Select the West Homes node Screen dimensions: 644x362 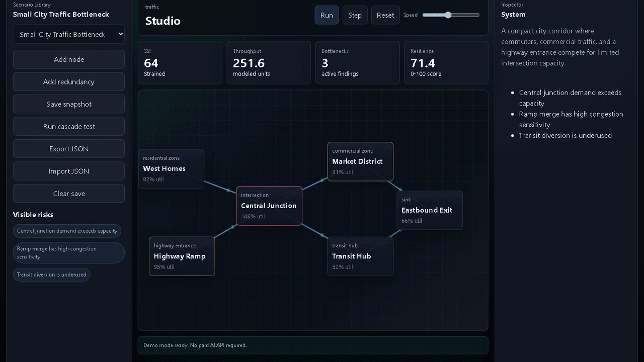click(171, 168)
